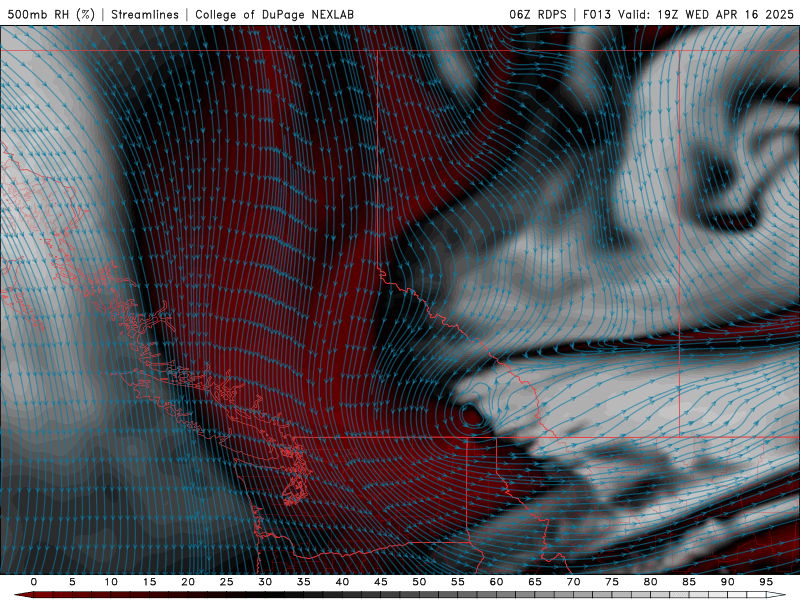The width and height of the screenshot is (800, 600).
Task: Click the colorbar value label "45"
Action: pyautogui.click(x=381, y=582)
